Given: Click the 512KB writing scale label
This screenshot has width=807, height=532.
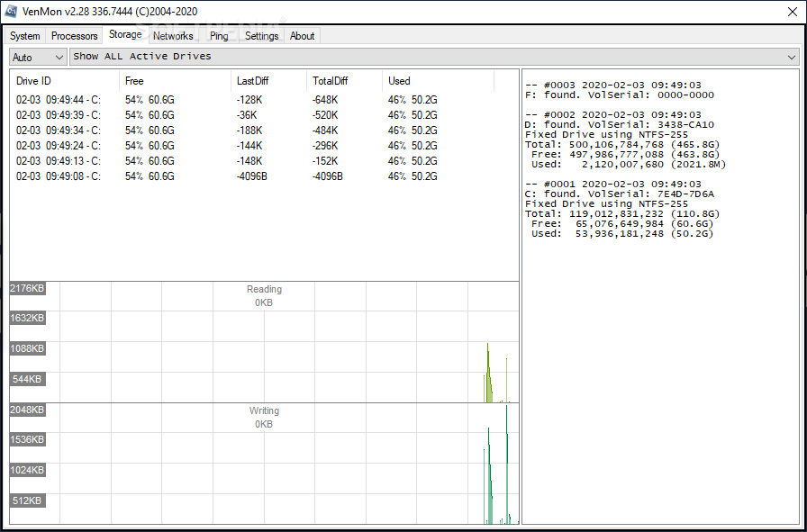Looking at the screenshot, I should (28, 500).
